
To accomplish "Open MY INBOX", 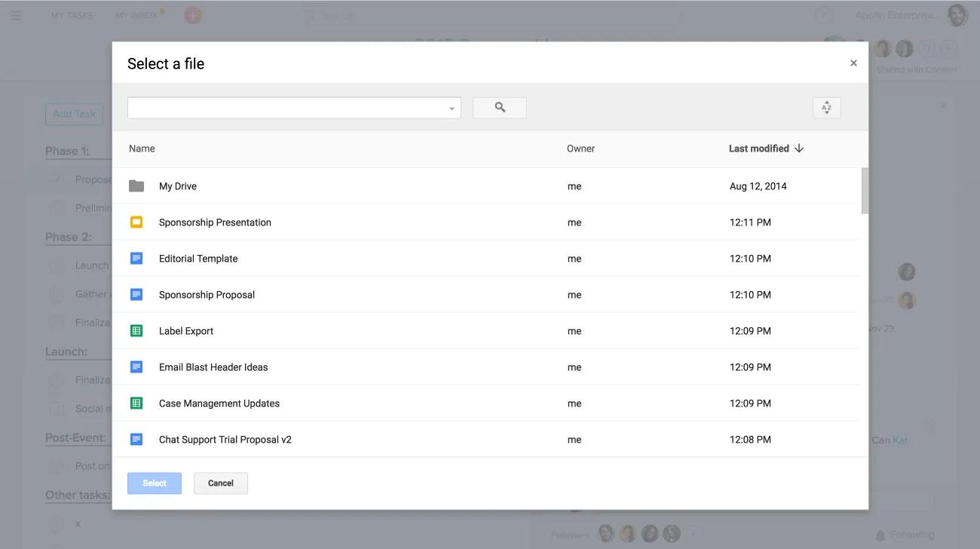I will (137, 14).
